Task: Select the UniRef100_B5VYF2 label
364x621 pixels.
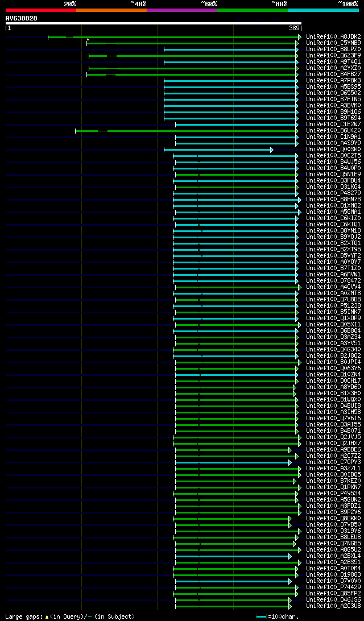Action: click(x=333, y=255)
